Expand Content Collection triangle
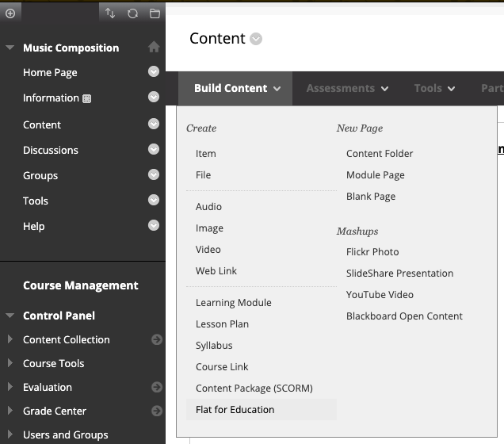 [x=10, y=339]
